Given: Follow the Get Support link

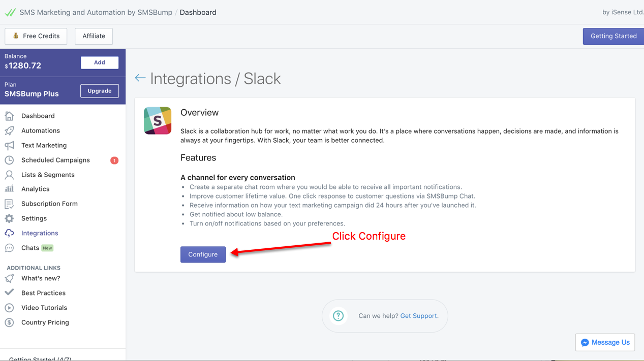Looking at the screenshot, I should [x=419, y=316].
